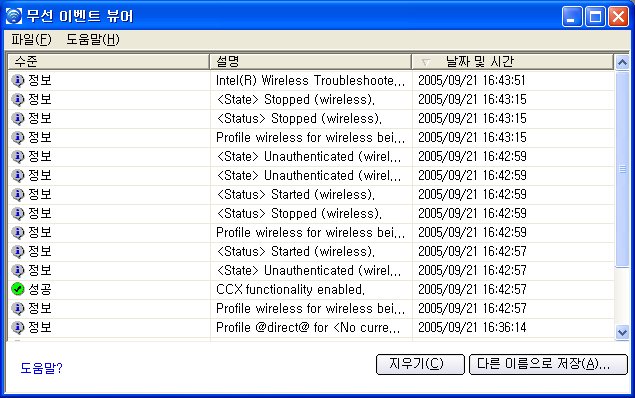This screenshot has width=635, height=398.
Task: Select '<Status> Started (wireless).' at 16:42:59
Action: (295, 194)
